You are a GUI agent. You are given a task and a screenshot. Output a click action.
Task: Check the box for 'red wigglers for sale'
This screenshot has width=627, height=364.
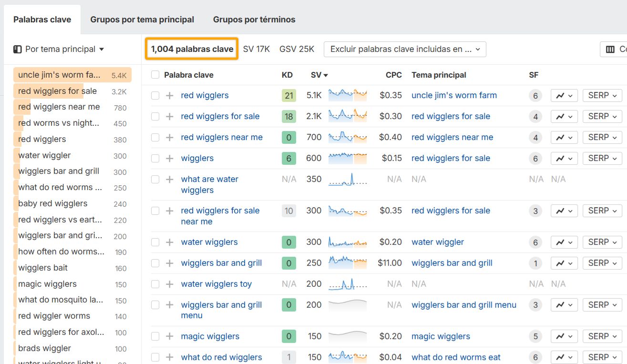[x=155, y=117]
